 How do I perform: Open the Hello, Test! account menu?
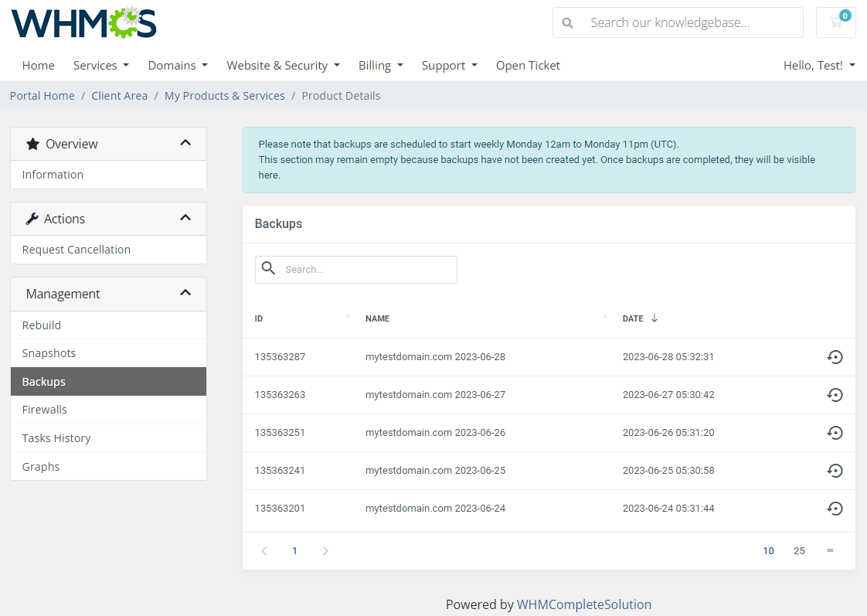(819, 66)
